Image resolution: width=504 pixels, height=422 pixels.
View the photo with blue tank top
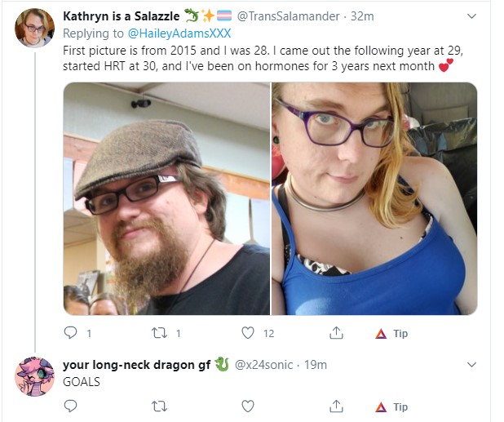pos(374,198)
